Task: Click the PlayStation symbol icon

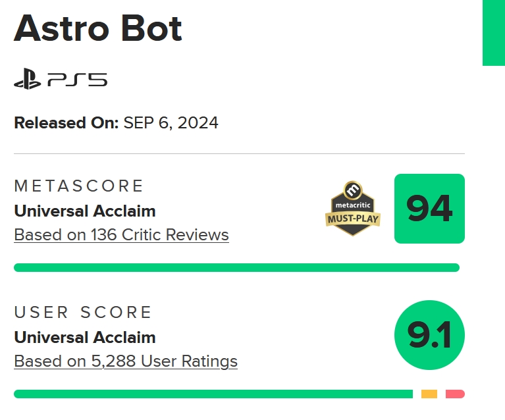Action: tap(28, 80)
